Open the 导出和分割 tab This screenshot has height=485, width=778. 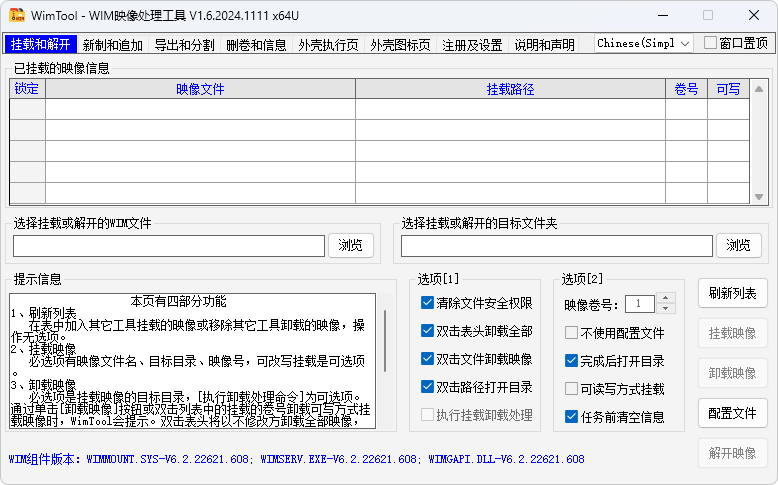point(185,45)
